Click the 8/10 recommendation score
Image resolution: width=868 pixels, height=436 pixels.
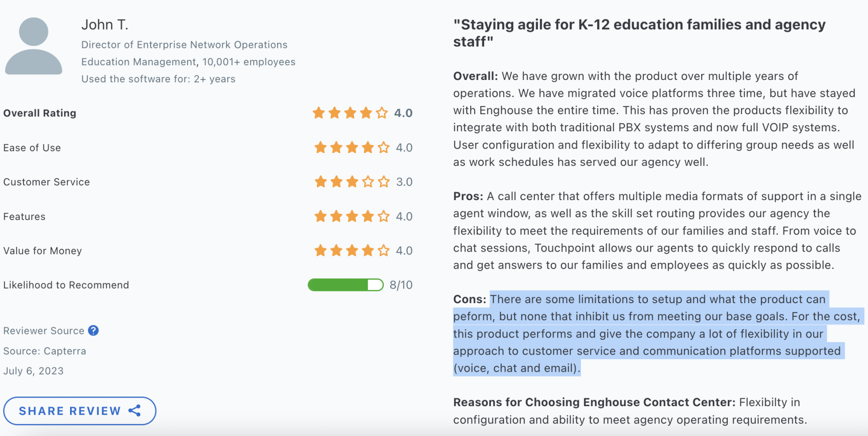[401, 285]
